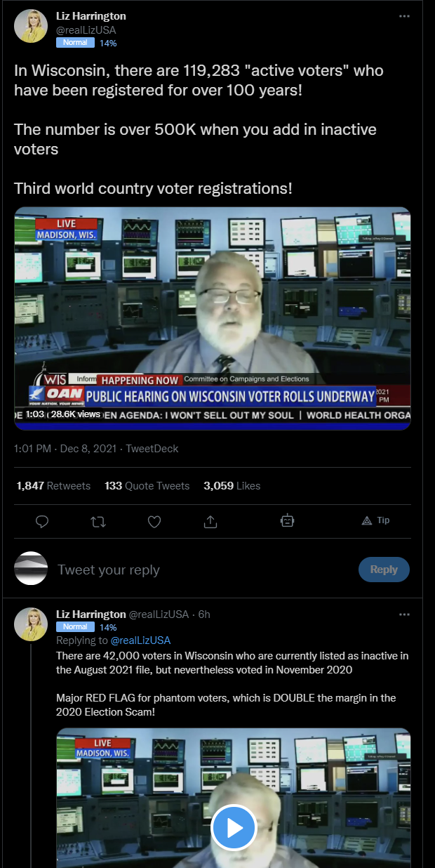Open three-dot menu on main tweet
This screenshot has height=868, width=435.
[x=404, y=15]
